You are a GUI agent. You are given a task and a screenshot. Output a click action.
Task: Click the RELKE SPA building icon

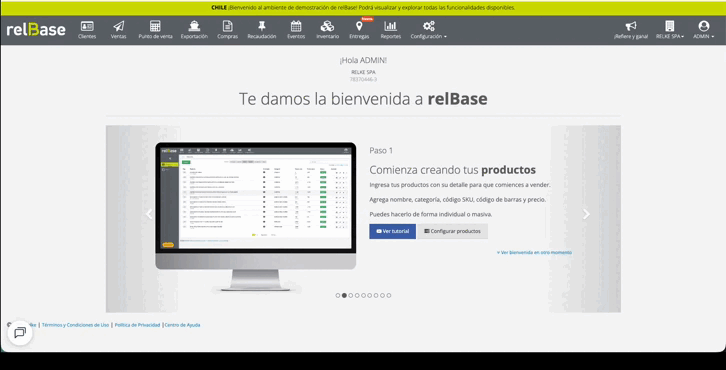click(x=670, y=26)
